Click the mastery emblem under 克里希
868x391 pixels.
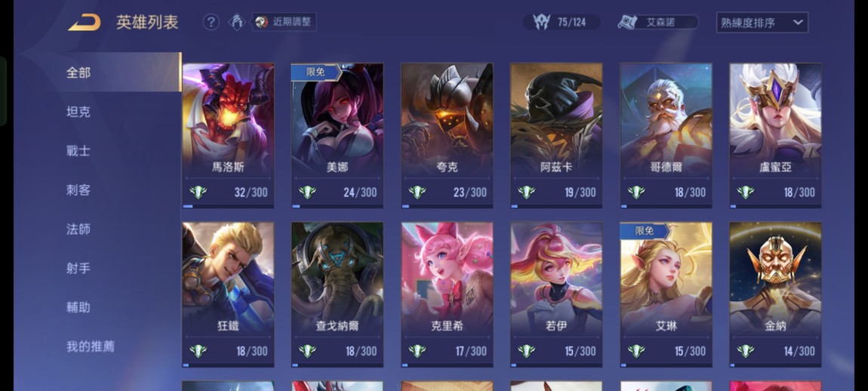click(417, 351)
